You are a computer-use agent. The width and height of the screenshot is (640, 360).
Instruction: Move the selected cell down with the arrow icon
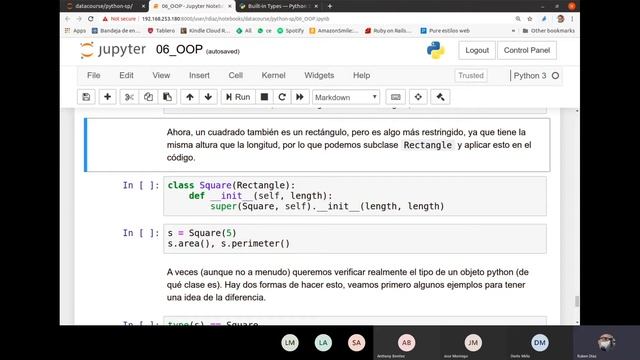click(x=208, y=97)
